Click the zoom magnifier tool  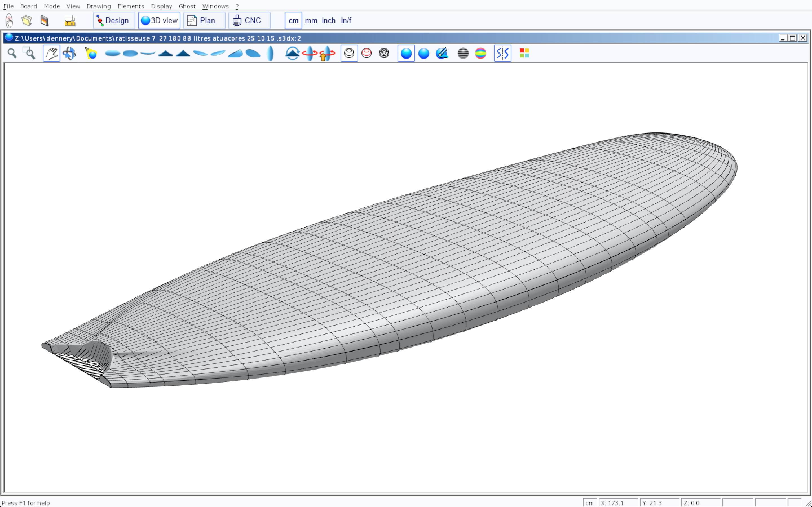12,53
